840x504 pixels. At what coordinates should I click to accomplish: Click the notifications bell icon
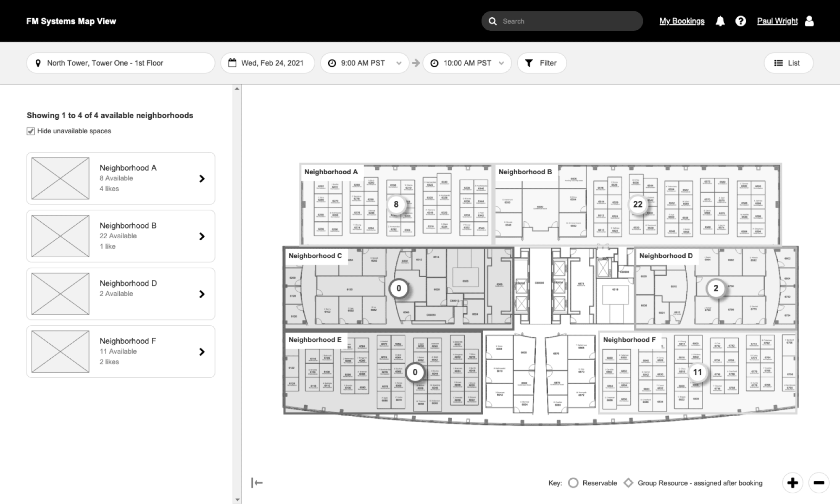click(720, 21)
